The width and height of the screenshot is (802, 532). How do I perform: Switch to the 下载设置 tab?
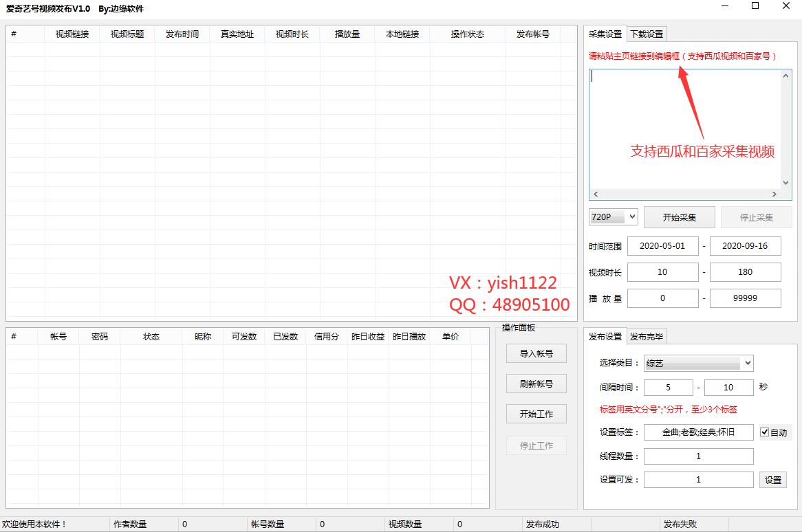click(x=647, y=34)
